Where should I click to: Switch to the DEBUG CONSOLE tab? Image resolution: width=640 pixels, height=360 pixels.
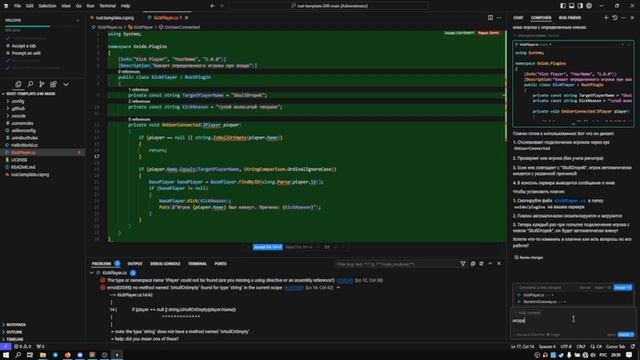[x=165, y=264]
